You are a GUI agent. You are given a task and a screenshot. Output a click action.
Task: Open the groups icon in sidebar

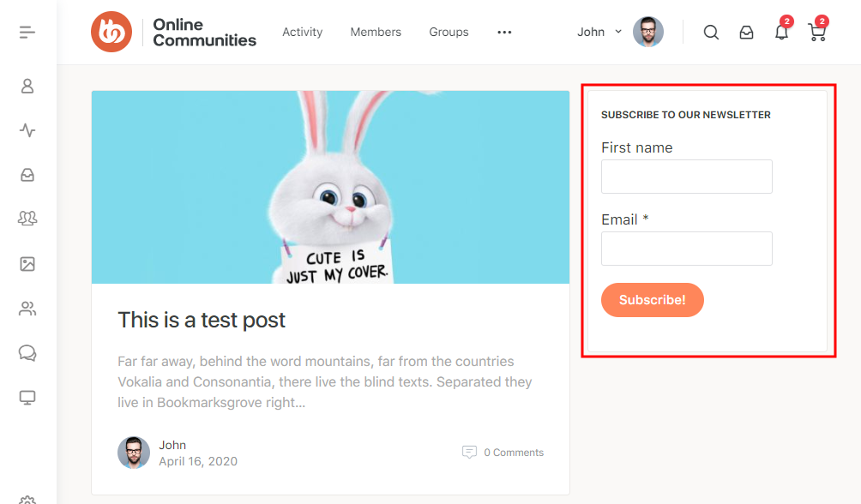(27, 219)
